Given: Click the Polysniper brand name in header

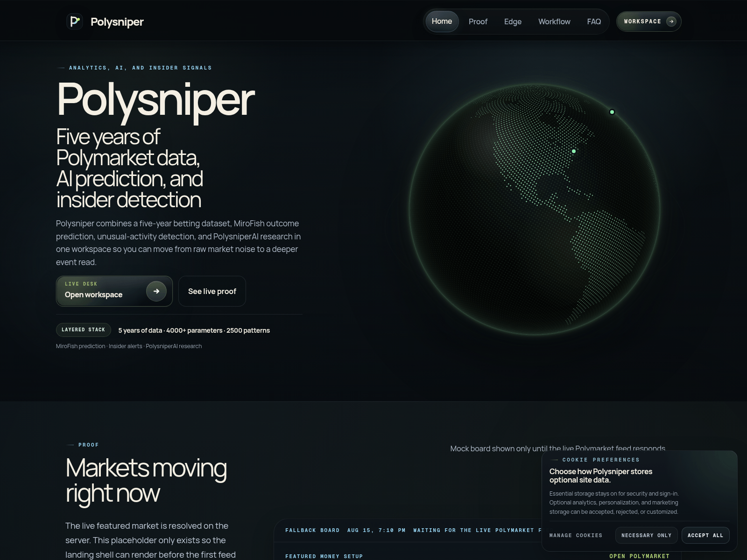Looking at the screenshot, I should (x=117, y=22).
